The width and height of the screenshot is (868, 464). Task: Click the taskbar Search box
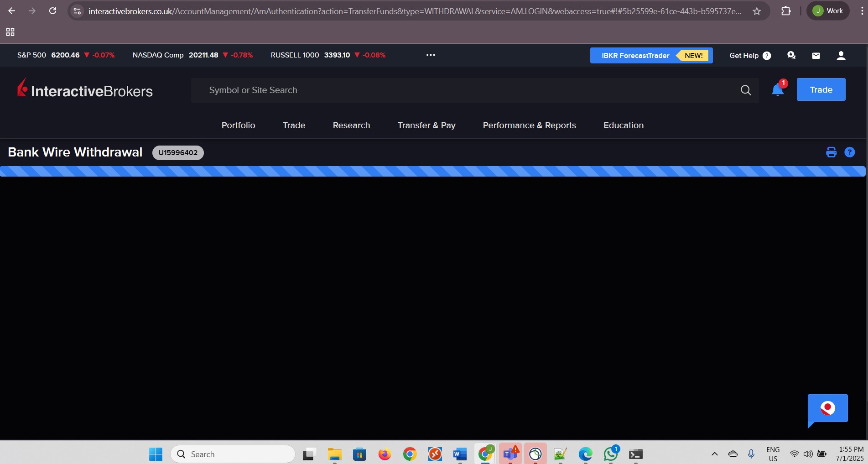233,454
